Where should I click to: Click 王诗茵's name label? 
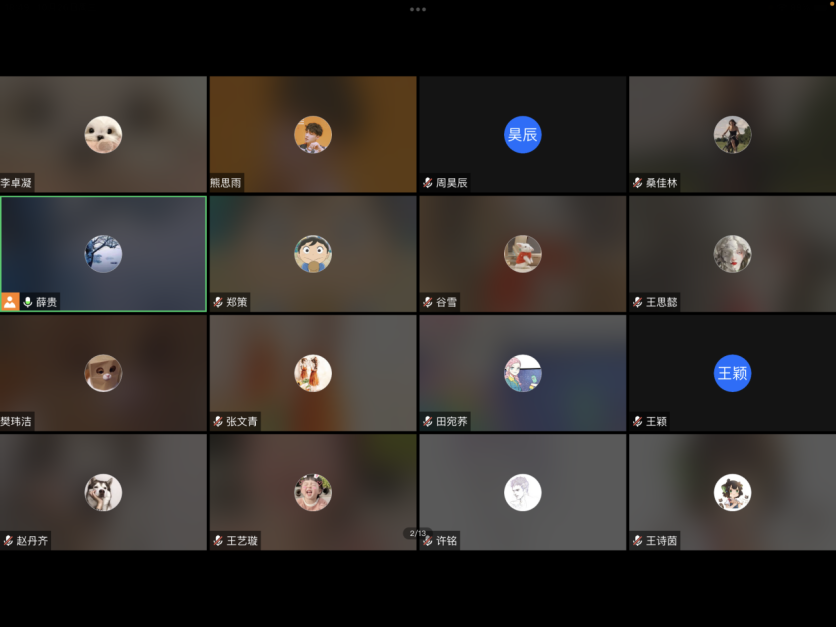tap(661, 541)
